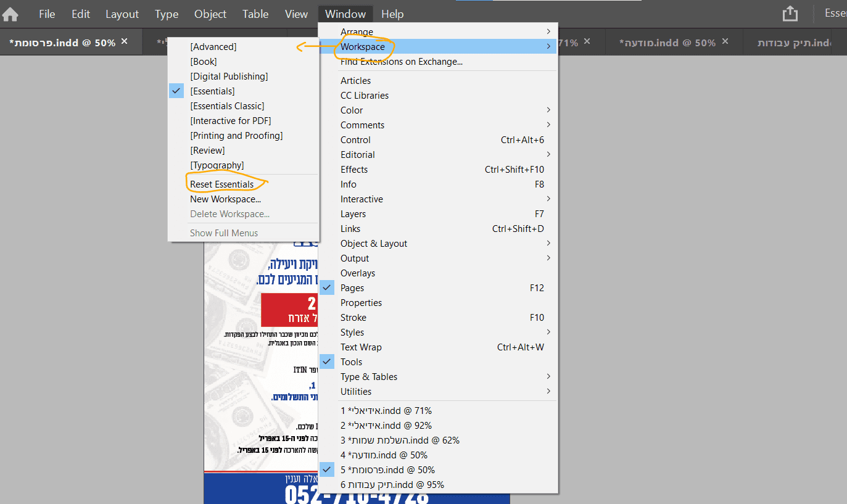This screenshot has height=504, width=847.
Task: Switch to document 6 תיק עבודות
Action: point(438,485)
